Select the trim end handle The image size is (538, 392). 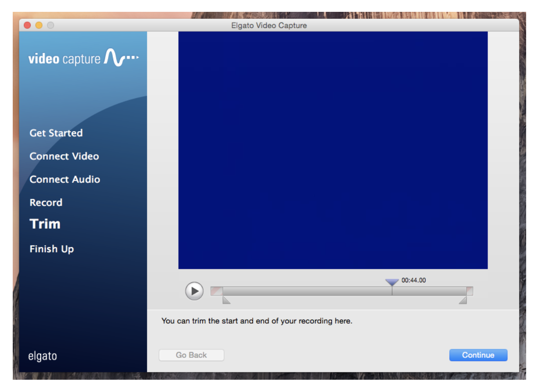tap(463, 300)
